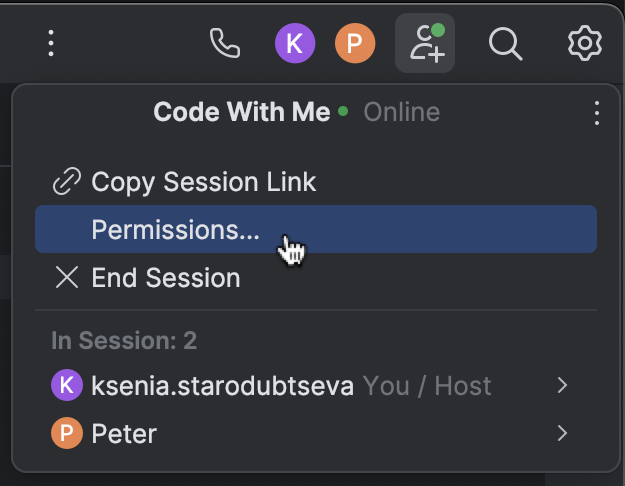Choose the Permissions... menu entry
The image size is (625, 486).
tap(316, 229)
